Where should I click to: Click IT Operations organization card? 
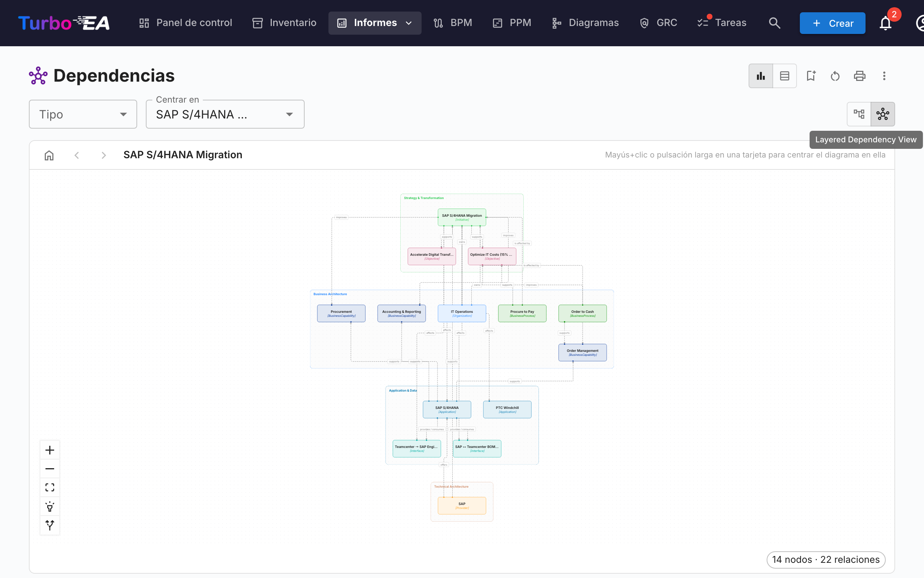462,314
